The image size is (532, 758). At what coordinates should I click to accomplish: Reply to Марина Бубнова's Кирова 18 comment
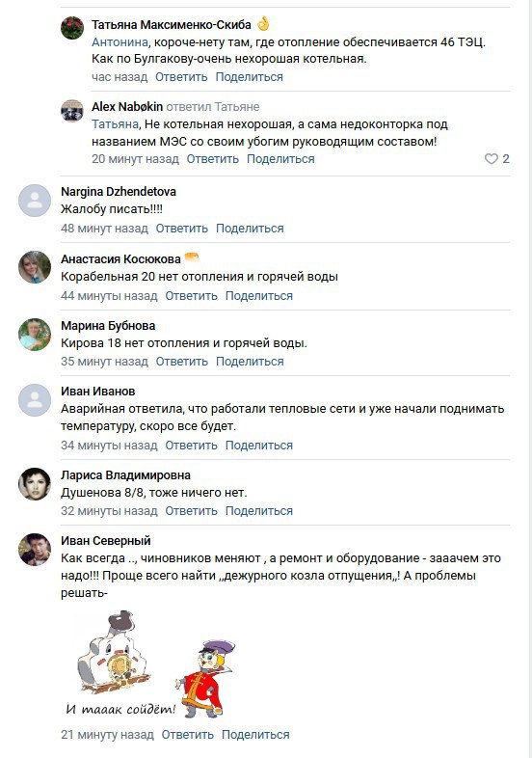tap(182, 362)
